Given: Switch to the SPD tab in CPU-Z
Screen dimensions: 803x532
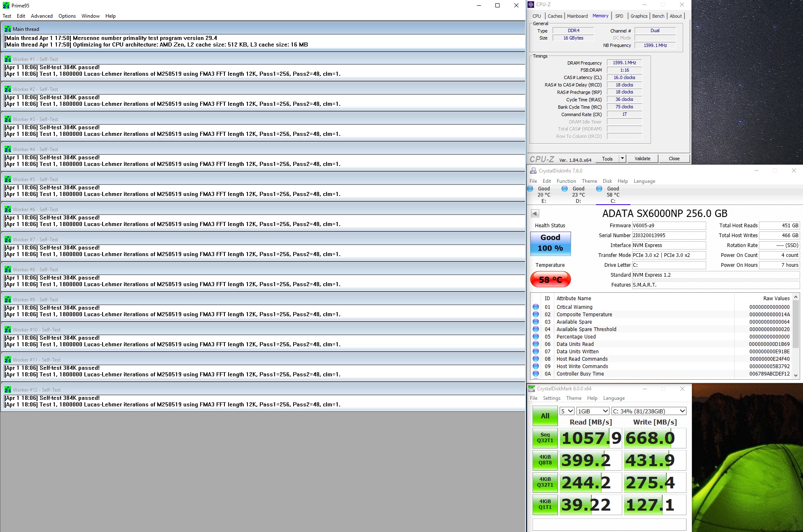Looking at the screenshot, I should click(619, 16).
